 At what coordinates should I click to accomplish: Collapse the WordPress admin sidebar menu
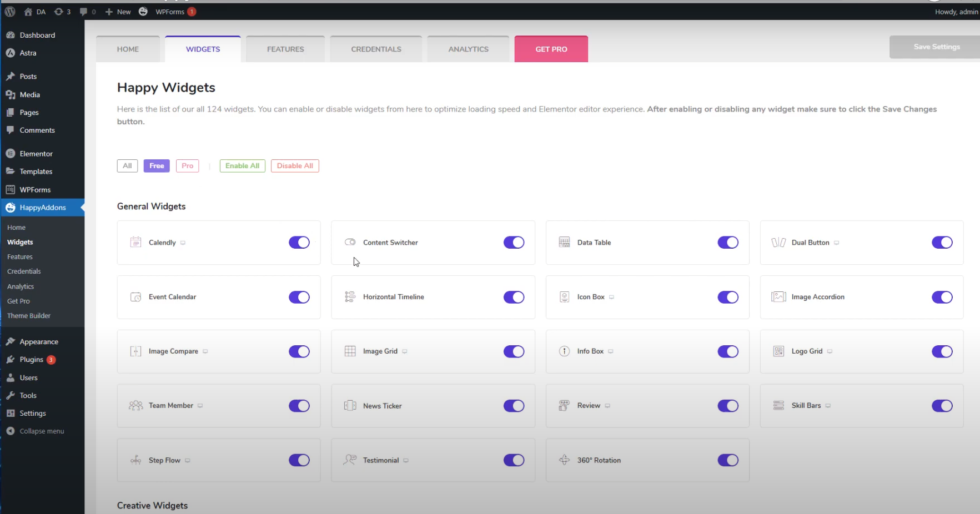(x=36, y=431)
